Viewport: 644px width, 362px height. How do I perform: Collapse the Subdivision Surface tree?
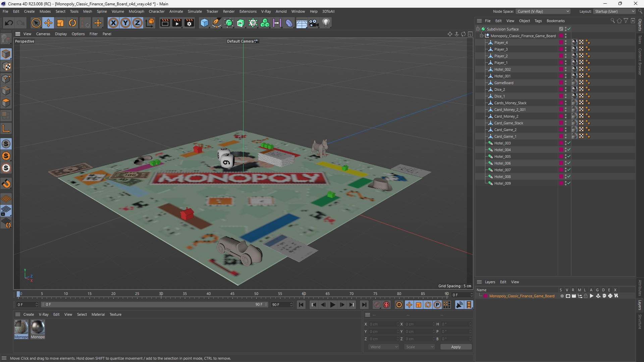pyautogui.click(x=478, y=29)
